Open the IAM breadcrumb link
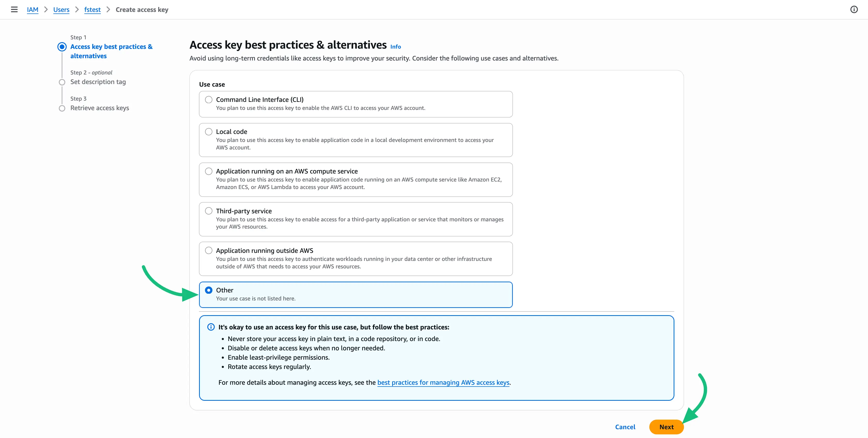This screenshot has width=868, height=438. point(32,9)
